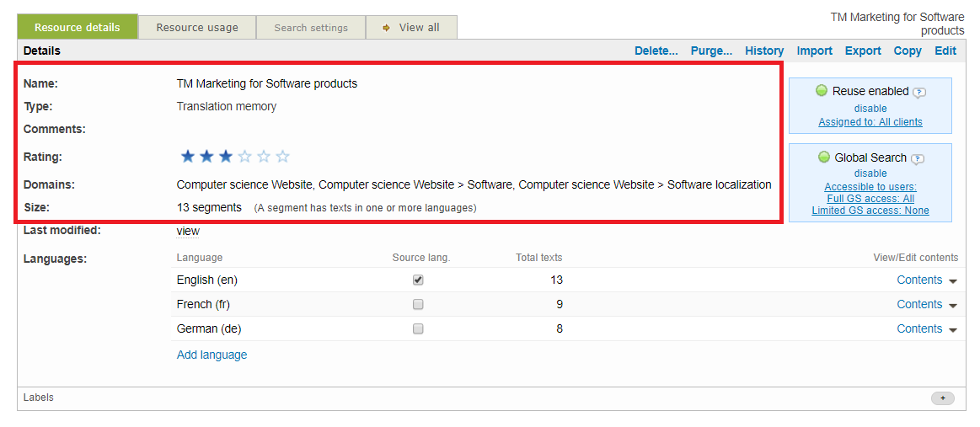Click the help icon beside Global Search
Screen dimensions: 980x427
917,159
